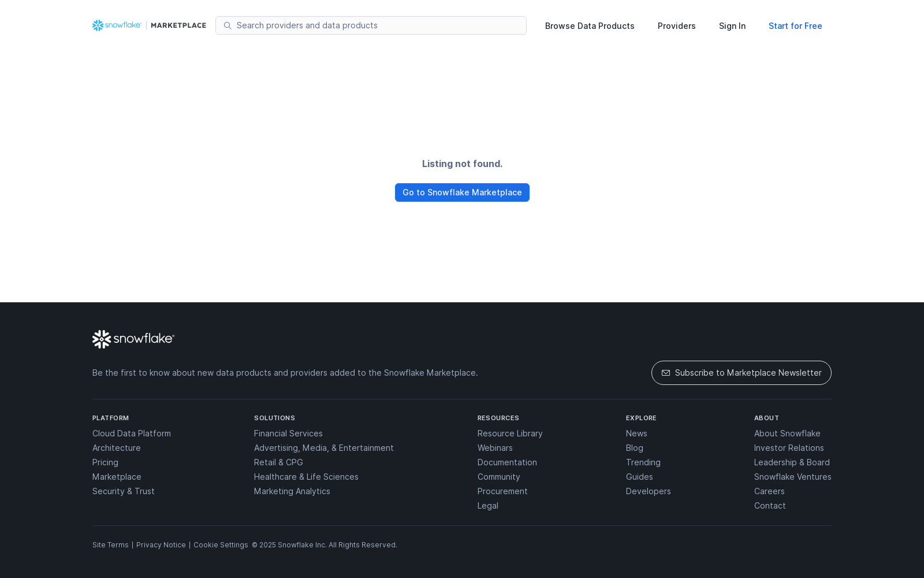Open Webinars link
This screenshot has height=578, width=924.
coord(495,448)
